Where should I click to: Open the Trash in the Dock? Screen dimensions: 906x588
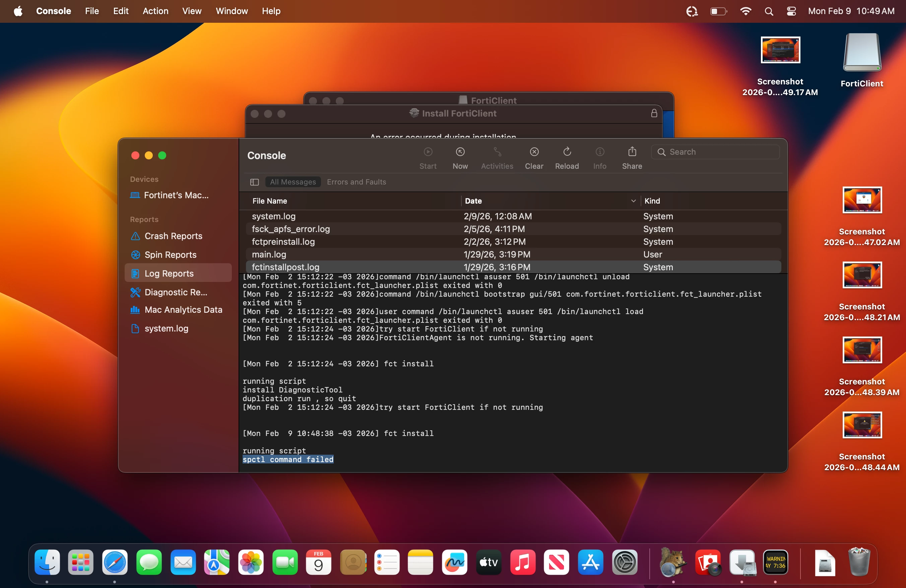click(x=859, y=562)
